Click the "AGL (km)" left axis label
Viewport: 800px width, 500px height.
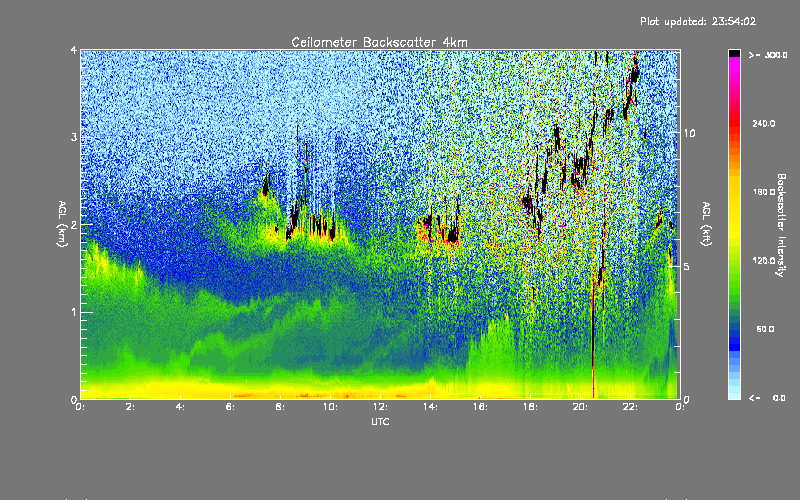pyautogui.click(x=62, y=224)
